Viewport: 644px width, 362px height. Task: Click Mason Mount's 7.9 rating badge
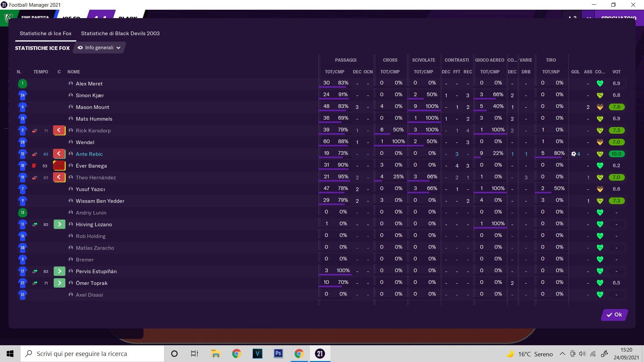[616, 107]
